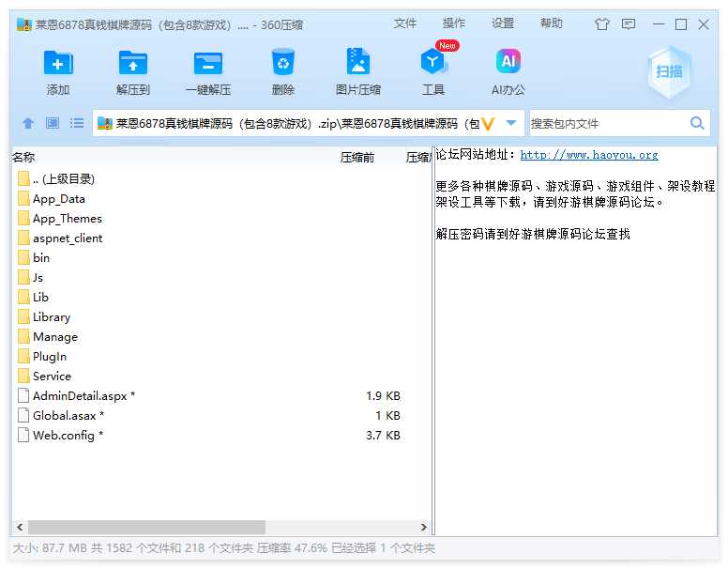Screen dimensions: 728x569
Task: Click the 添加 (Add) toolbar icon
Action: point(58,63)
